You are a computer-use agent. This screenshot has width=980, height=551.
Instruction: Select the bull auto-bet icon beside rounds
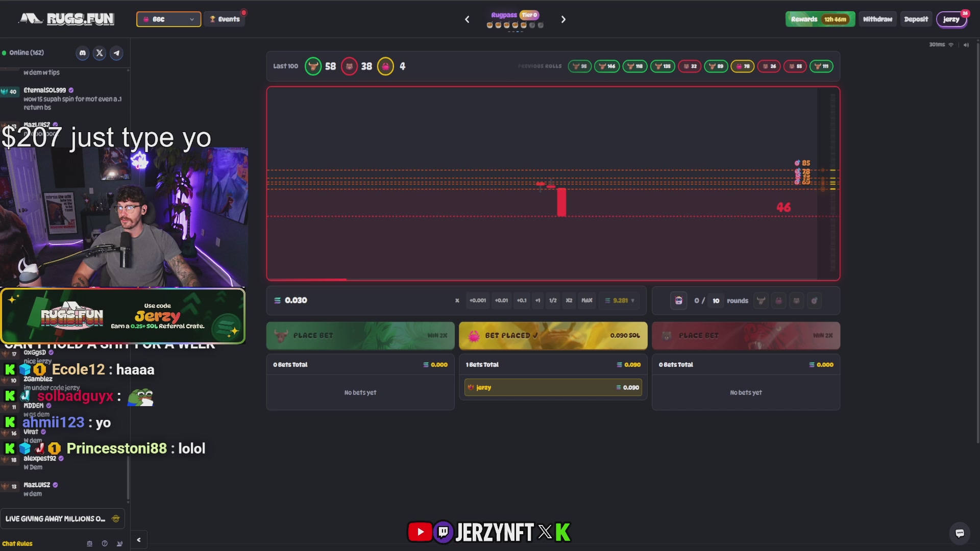(761, 300)
